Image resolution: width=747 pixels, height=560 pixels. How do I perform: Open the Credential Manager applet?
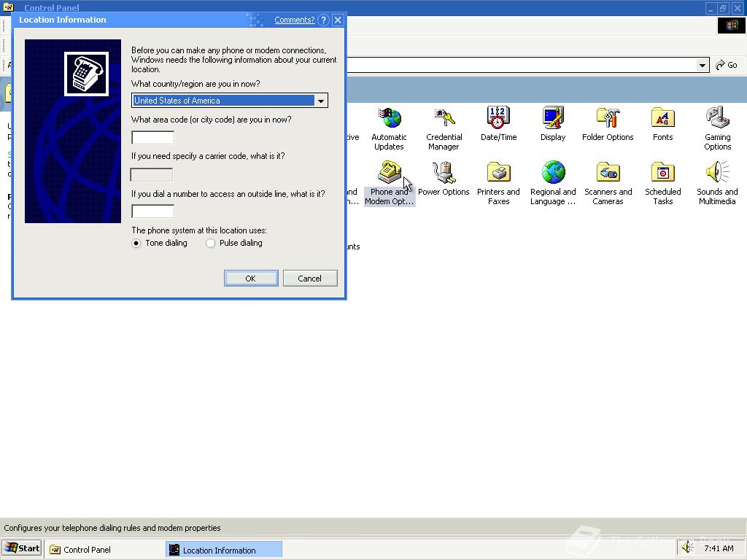[444, 128]
